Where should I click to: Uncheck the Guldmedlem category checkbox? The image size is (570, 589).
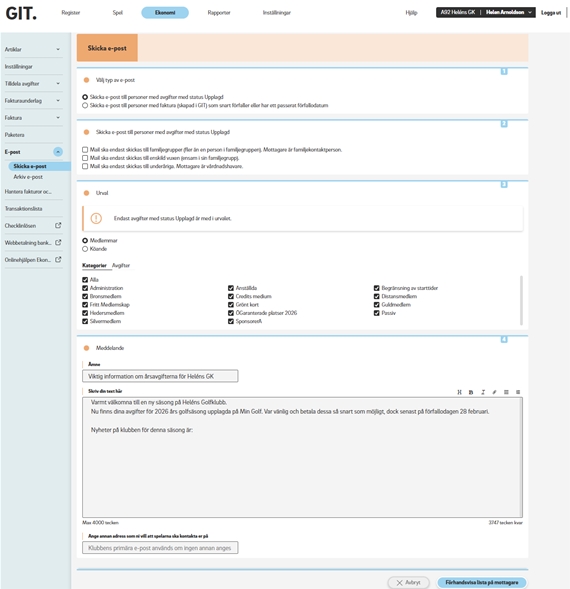(376, 305)
